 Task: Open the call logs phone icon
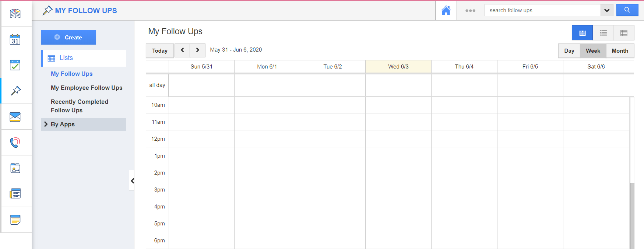[15, 143]
